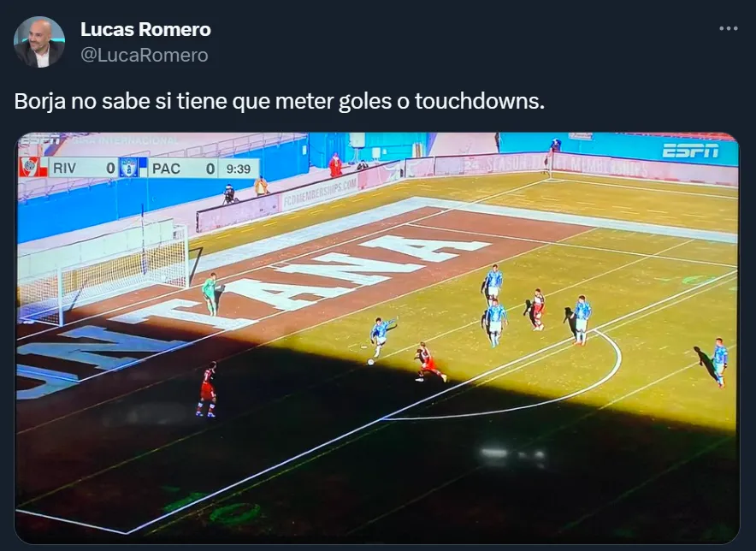Open the embedded match photo
The width and height of the screenshot is (756, 551).
(377, 338)
